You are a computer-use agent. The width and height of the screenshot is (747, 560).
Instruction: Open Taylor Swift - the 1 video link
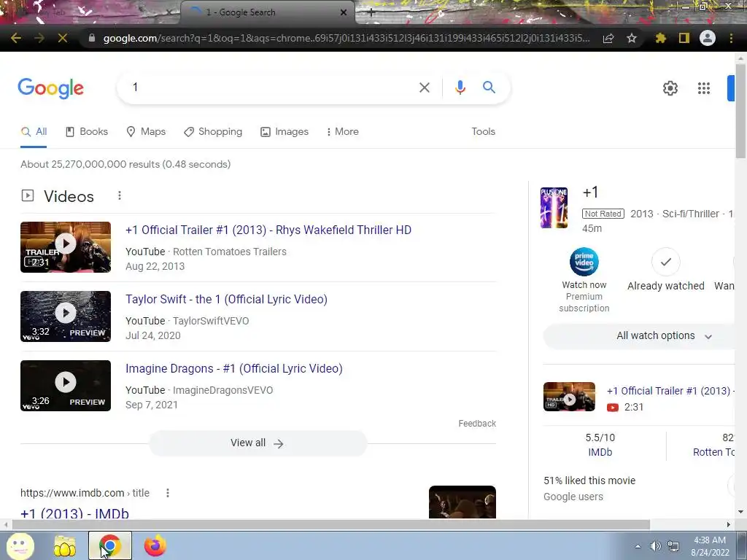click(x=226, y=300)
